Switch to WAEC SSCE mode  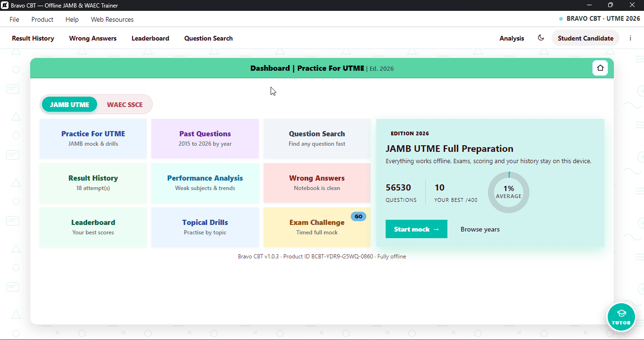124,105
